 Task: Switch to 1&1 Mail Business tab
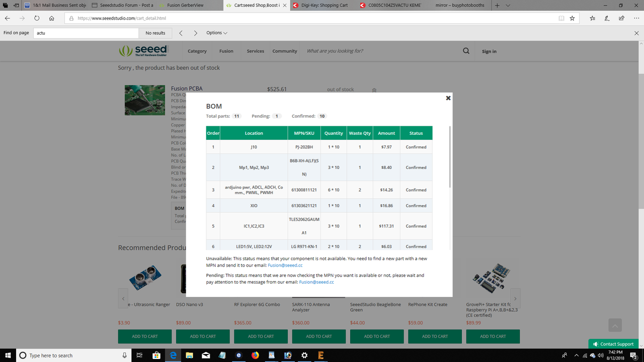[x=55, y=5]
